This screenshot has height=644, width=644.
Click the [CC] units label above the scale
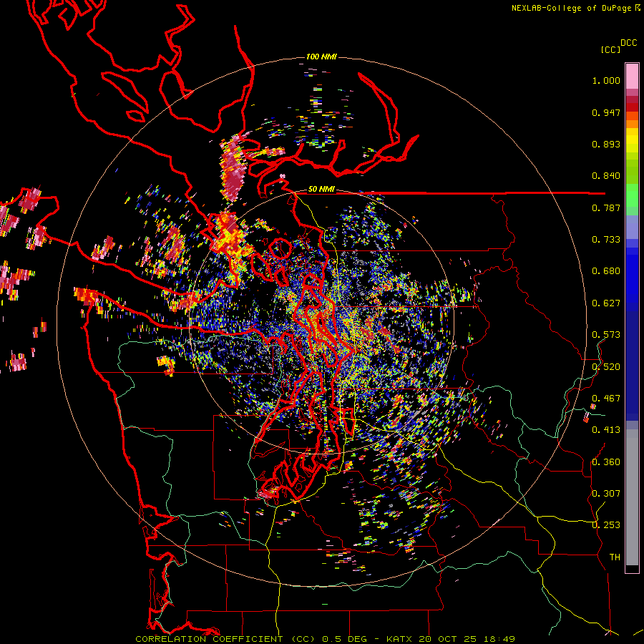click(610, 49)
